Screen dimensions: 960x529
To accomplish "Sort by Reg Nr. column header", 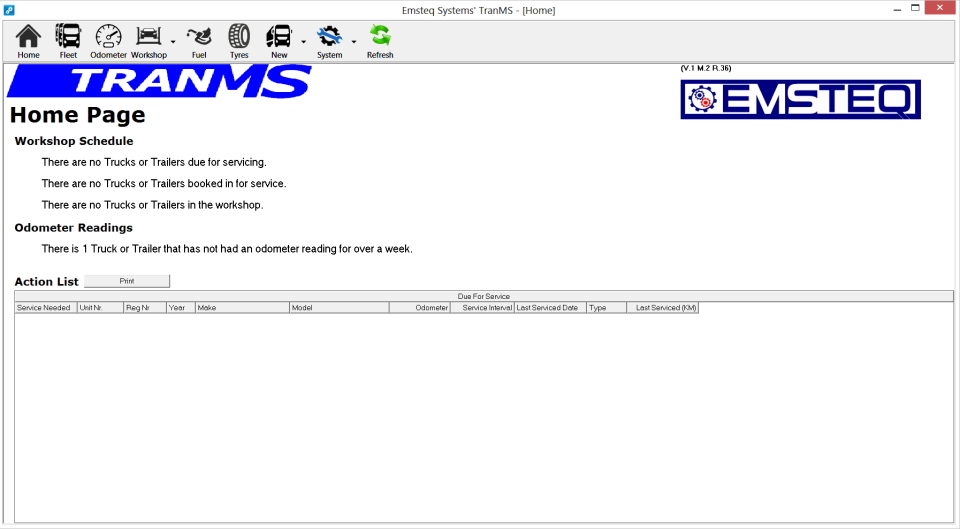I will click(x=145, y=307).
